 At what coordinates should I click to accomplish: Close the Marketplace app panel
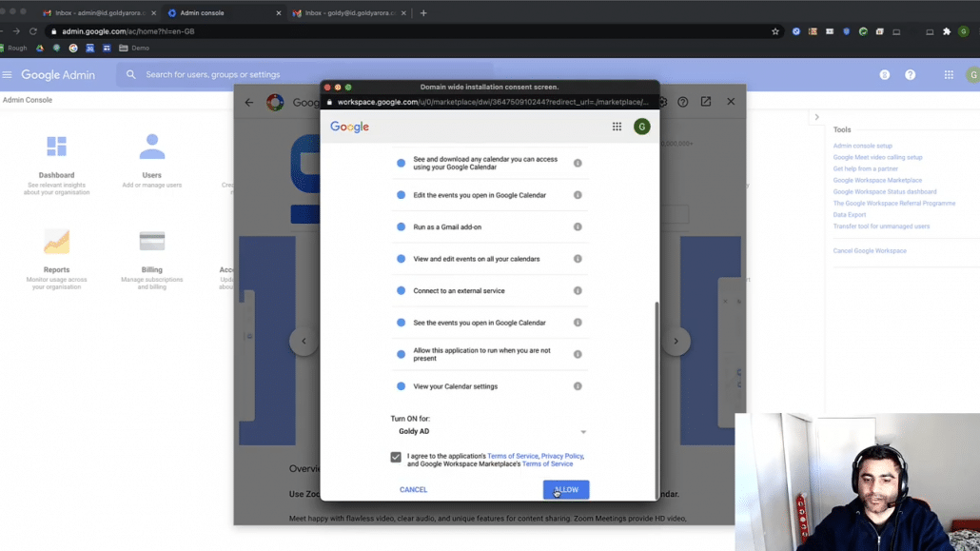pyautogui.click(x=731, y=101)
